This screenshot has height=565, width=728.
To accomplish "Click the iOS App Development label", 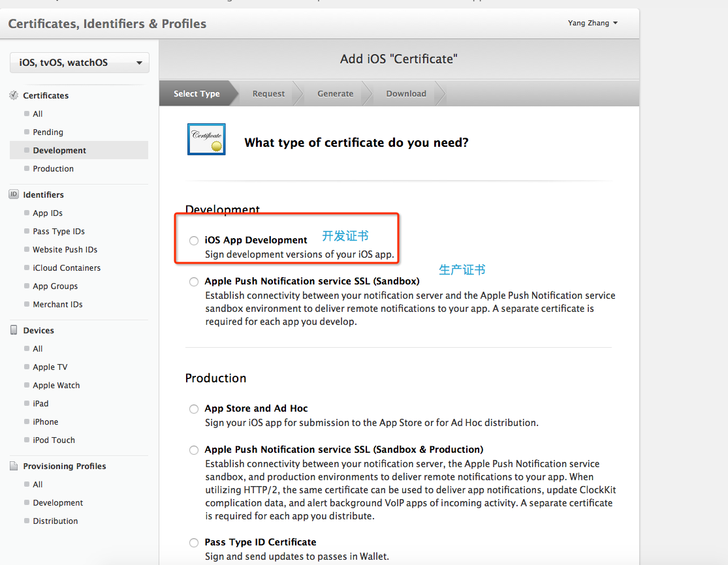I will [256, 240].
